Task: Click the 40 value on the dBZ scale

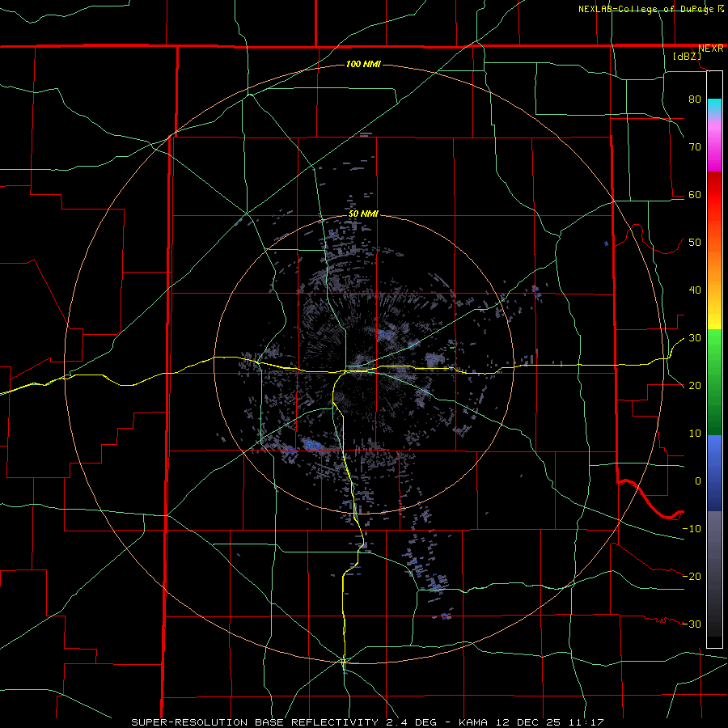Action: pyautogui.click(x=695, y=290)
